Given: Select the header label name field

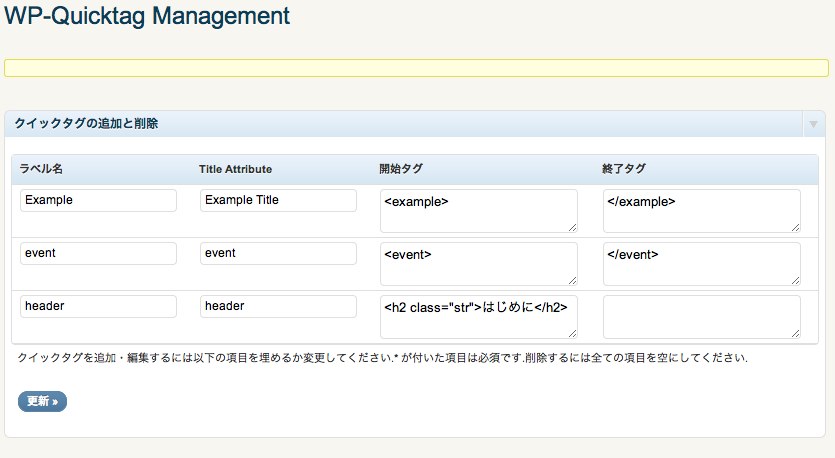Looking at the screenshot, I should [98, 307].
